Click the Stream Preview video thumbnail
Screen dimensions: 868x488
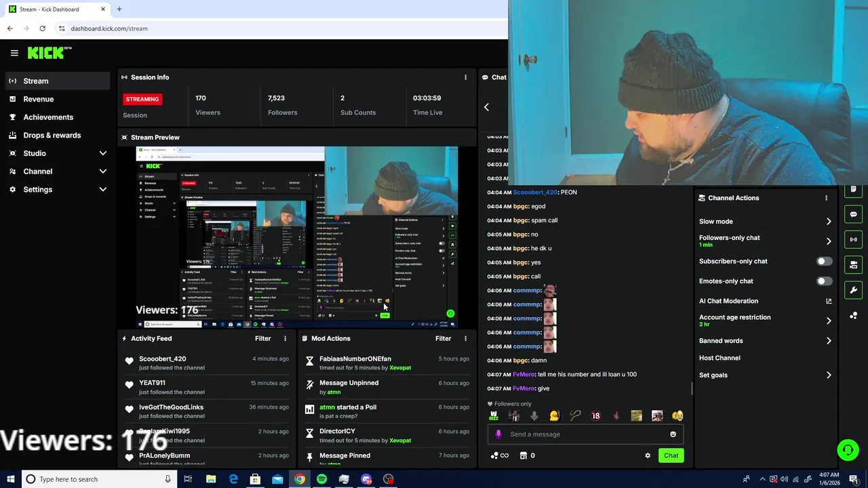[297, 237]
